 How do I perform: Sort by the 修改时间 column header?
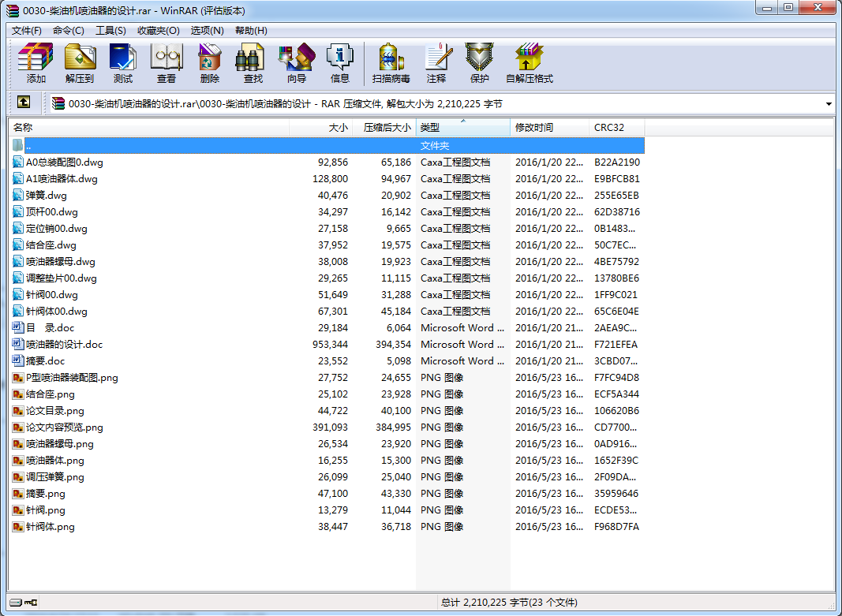coord(549,127)
